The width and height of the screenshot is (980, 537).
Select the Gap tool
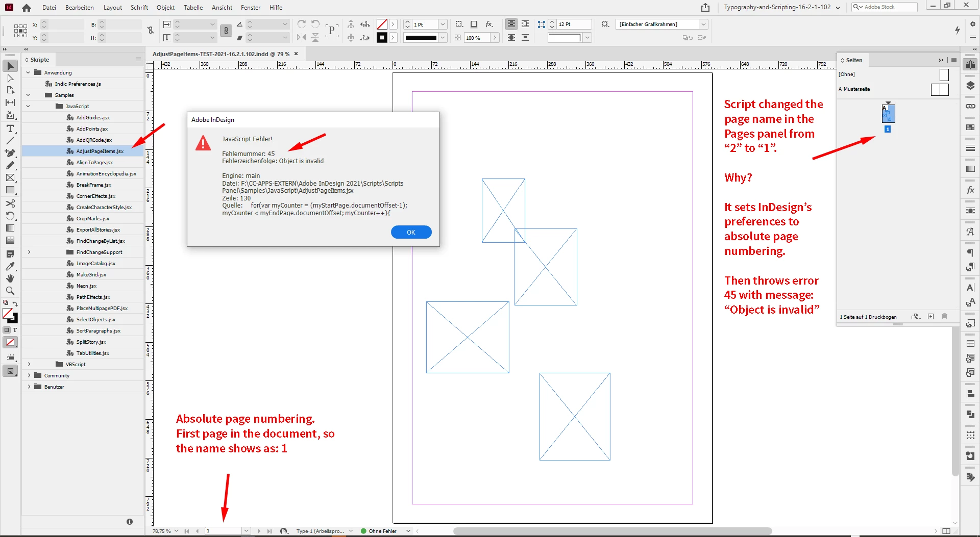coord(10,103)
